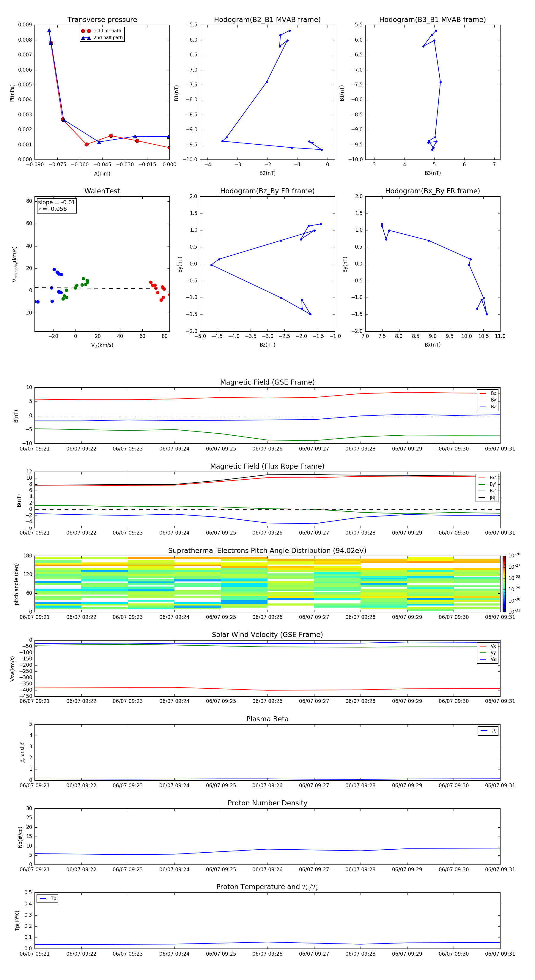The image size is (535, 980).
Task: Click the 'Bz' legend entry in GSE plot
Action: coord(488,407)
